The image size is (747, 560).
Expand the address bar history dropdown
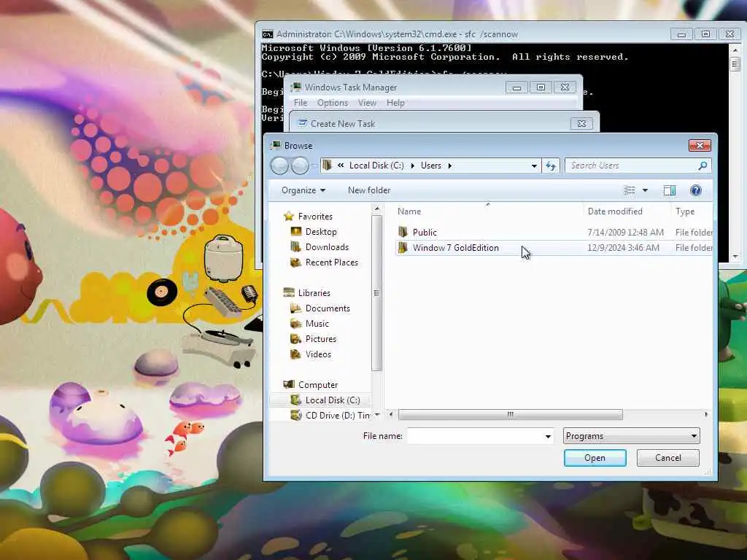tap(534, 166)
